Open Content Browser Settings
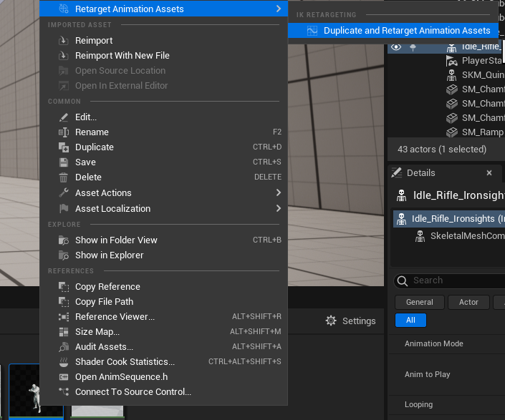This screenshot has width=505, height=420. tap(351, 321)
